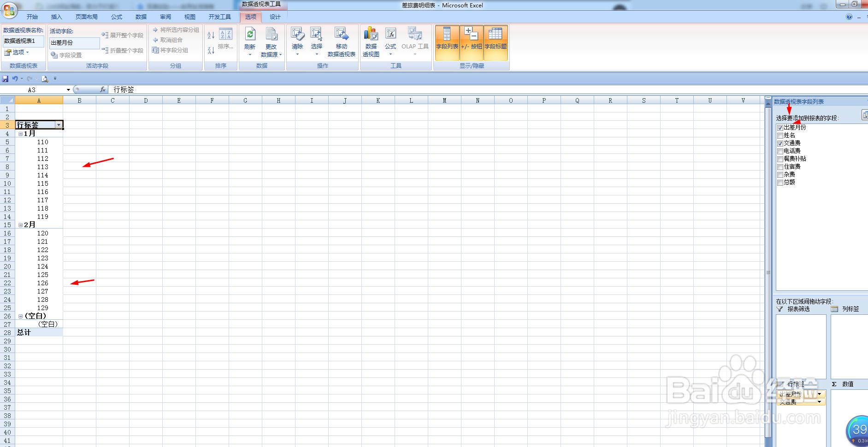
Task: Collapse the 1月 group in pivot table
Action: point(20,134)
